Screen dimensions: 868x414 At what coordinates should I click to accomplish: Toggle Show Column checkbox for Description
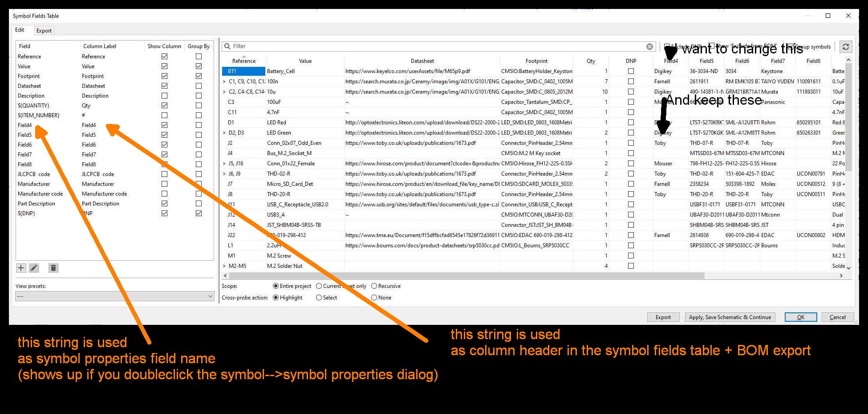pyautogui.click(x=164, y=96)
